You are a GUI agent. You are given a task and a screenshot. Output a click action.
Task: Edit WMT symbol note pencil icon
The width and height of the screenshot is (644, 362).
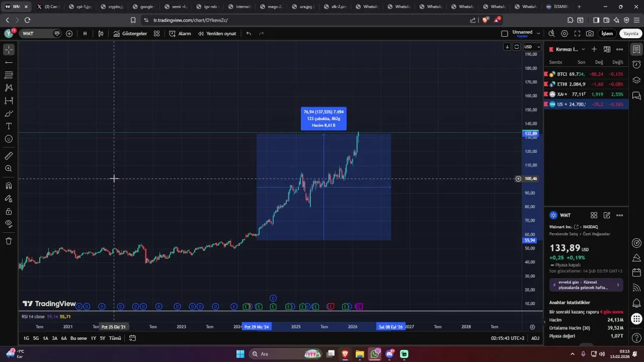(607, 215)
